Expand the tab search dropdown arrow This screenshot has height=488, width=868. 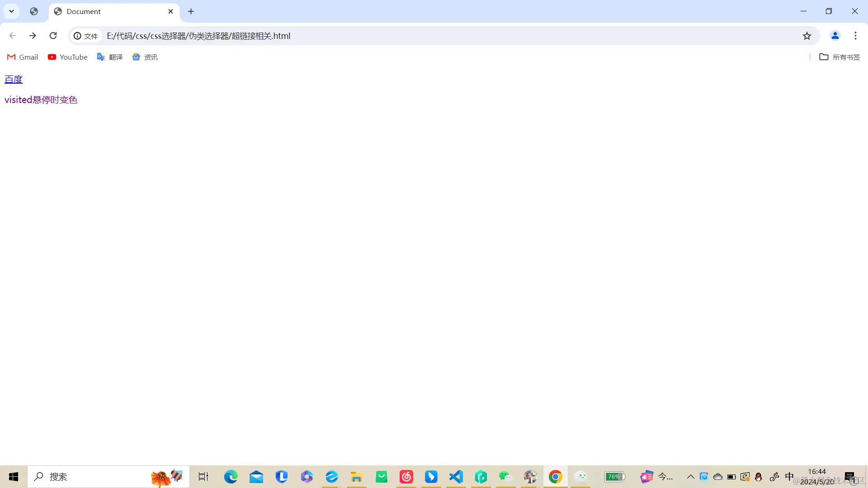tap(12, 11)
